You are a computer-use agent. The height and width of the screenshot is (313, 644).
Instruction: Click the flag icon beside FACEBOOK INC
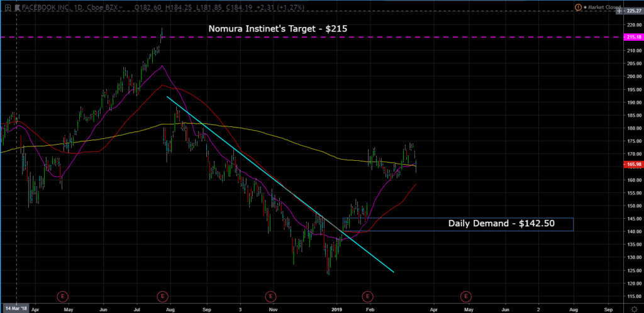tap(18, 7)
